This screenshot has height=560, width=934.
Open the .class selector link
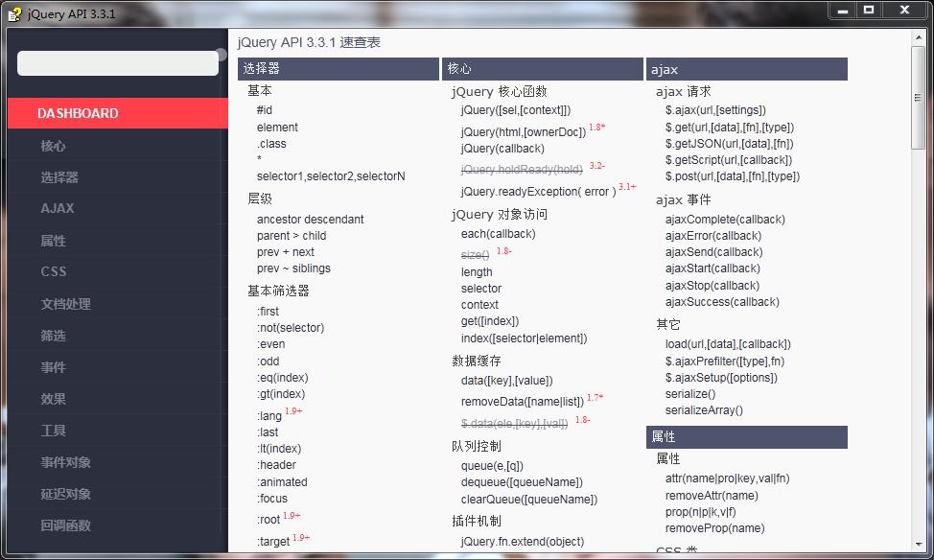(271, 144)
